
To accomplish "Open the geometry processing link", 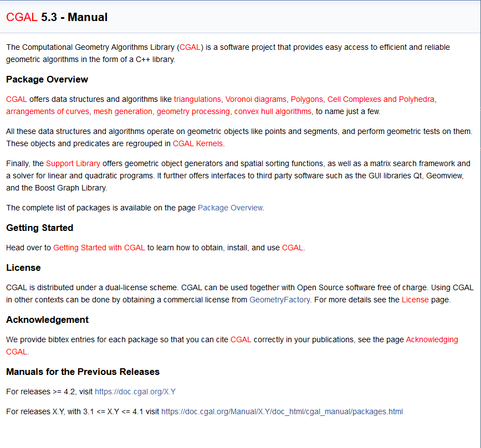I will pos(193,112).
